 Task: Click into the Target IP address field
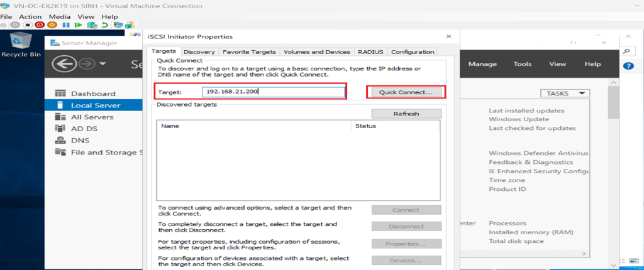tap(275, 92)
